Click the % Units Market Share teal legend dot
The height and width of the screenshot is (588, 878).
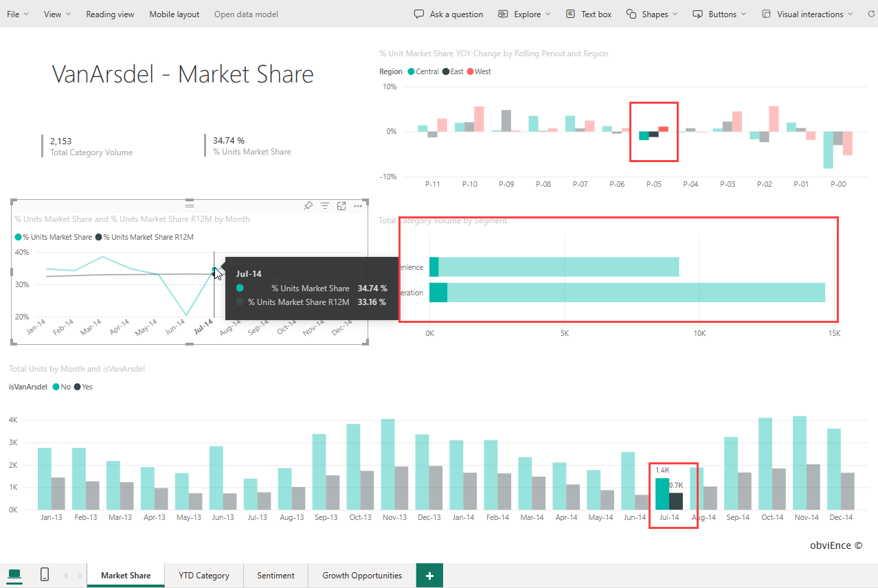(x=19, y=237)
